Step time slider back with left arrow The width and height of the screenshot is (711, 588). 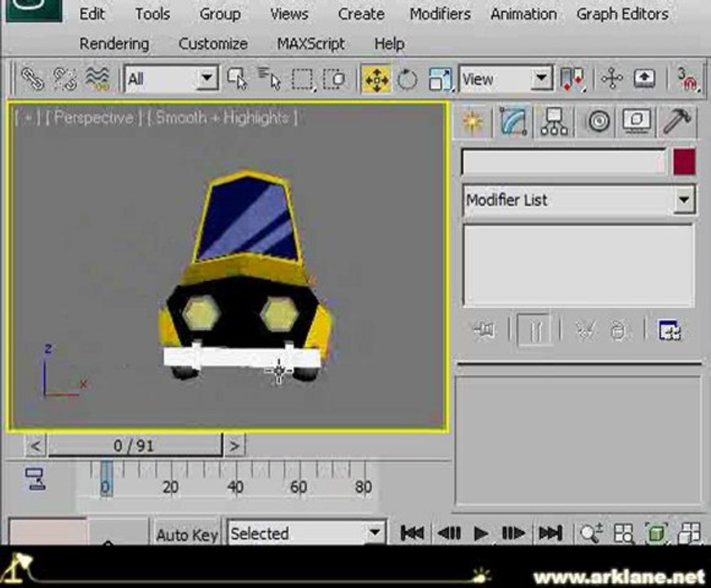(35, 446)
